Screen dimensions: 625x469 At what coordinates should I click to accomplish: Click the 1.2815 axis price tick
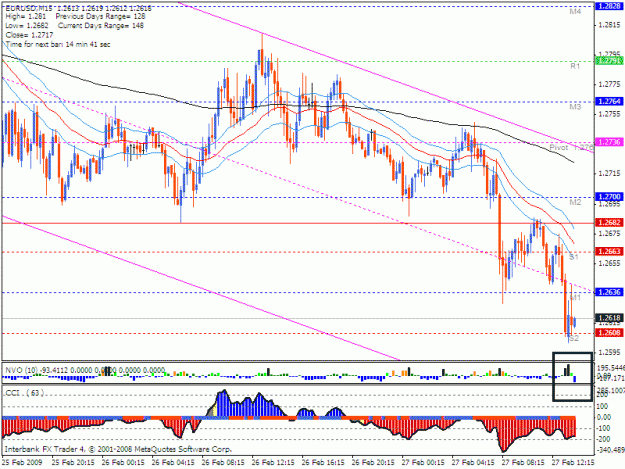click(609, 25)
